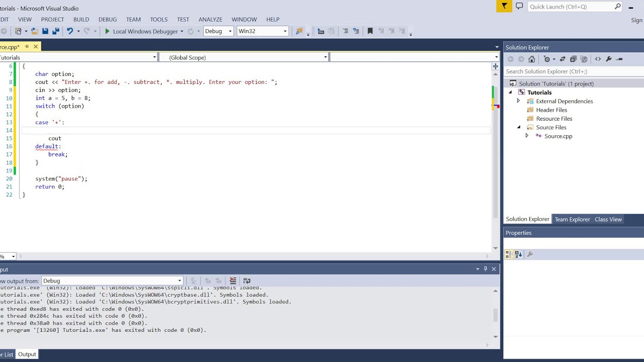Click Search Solution Explorer field
This screenshot has height=362, width=644.
click(x=574, y=71)
